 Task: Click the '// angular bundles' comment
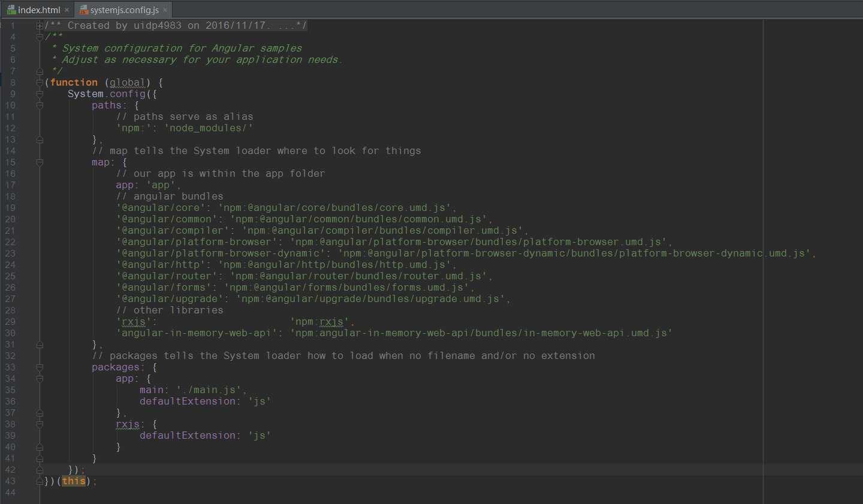[x=170, y=197]
